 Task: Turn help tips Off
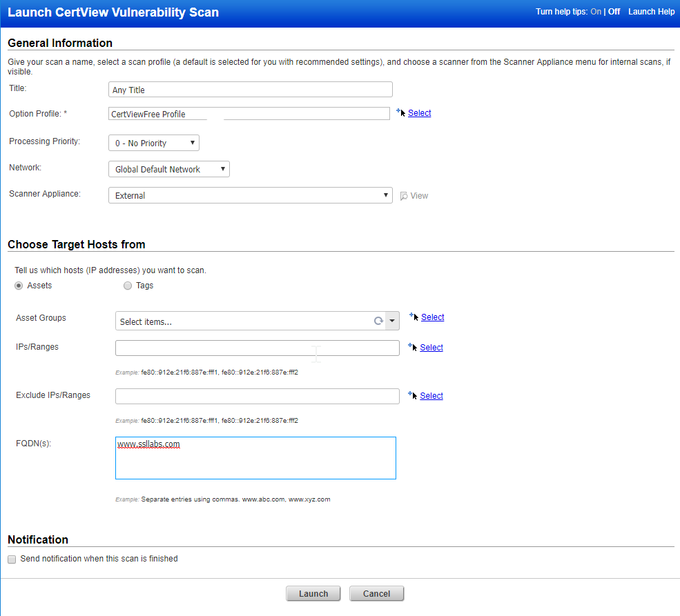pyautogui.click(x=613, y=12)
